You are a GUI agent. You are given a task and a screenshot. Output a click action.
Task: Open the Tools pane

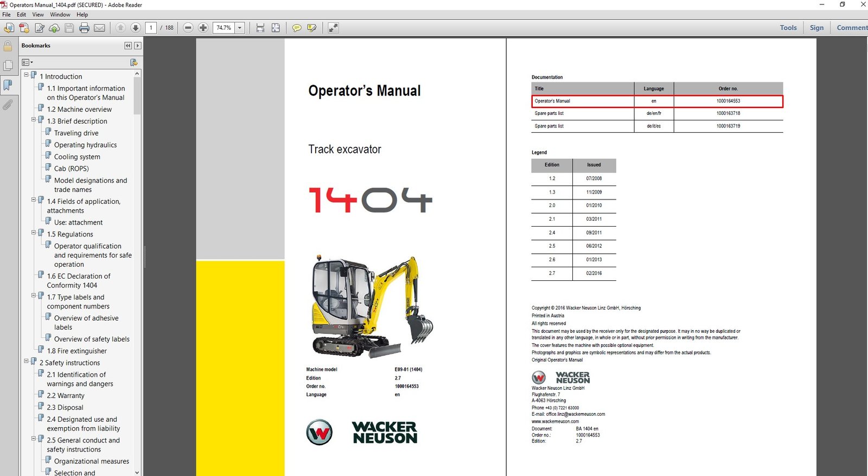[788, 28]
